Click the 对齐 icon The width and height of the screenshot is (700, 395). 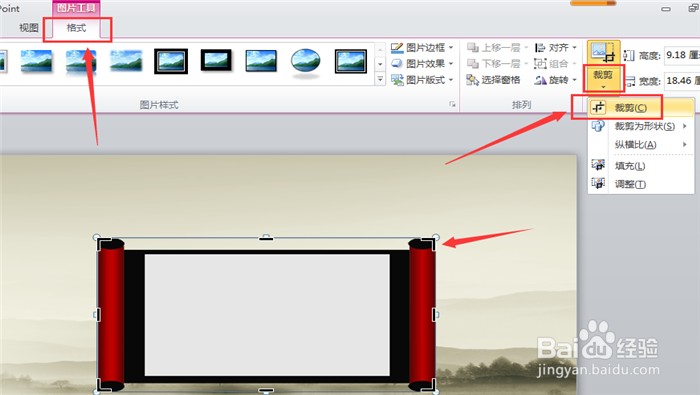click(x=540, y=47)
